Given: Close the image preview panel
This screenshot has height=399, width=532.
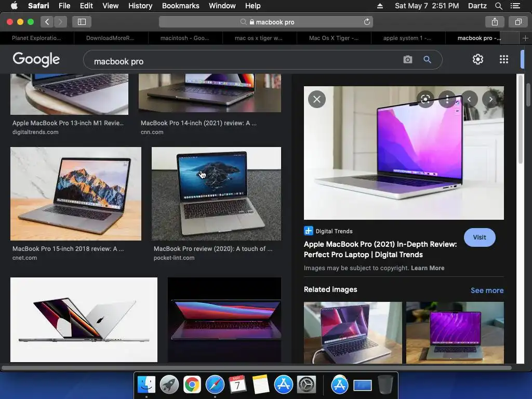Looking at the screenshot, I should (x=316, y=99).
